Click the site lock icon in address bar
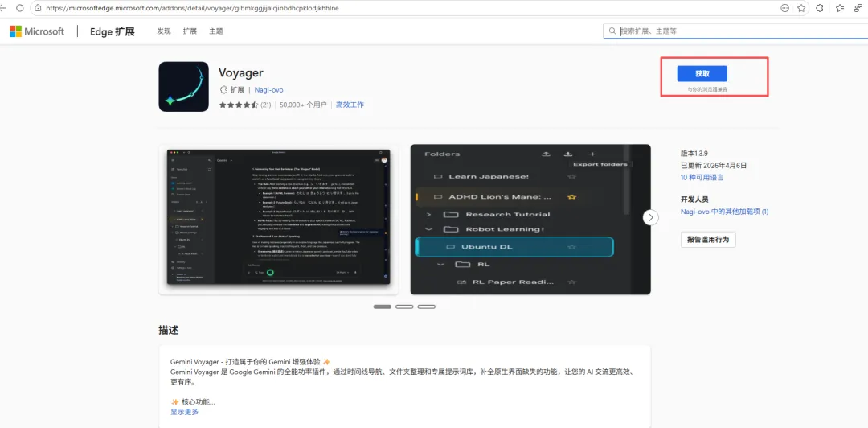The height and width of the screenshot is (428, 868). (38, 8)
